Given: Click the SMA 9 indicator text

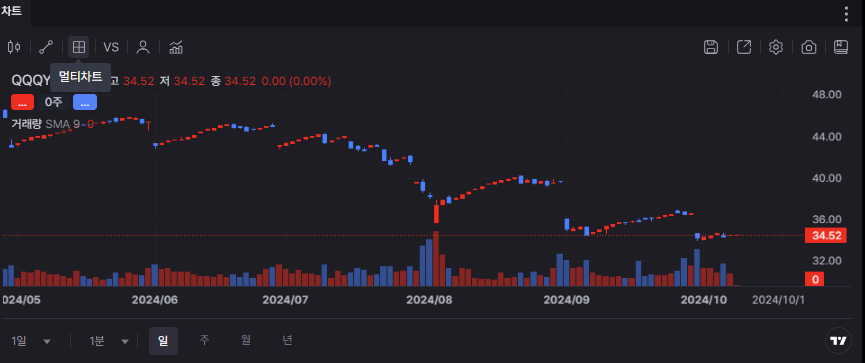Looking at the screenshot, I should [62, 124].
